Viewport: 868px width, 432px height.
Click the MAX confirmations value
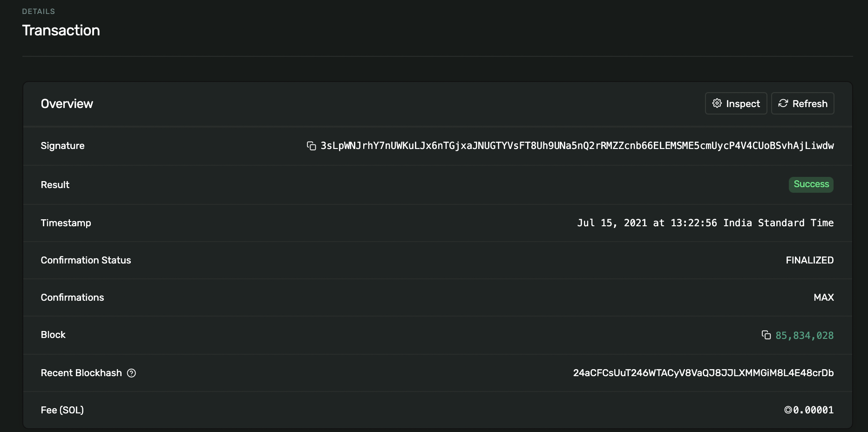point(823,297)
